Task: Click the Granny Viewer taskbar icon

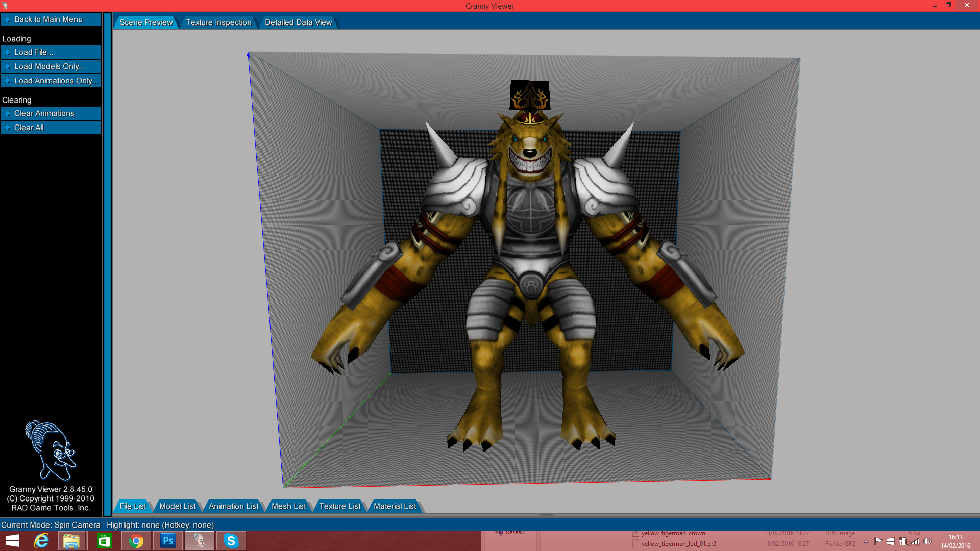Action: tap(200, 541)
